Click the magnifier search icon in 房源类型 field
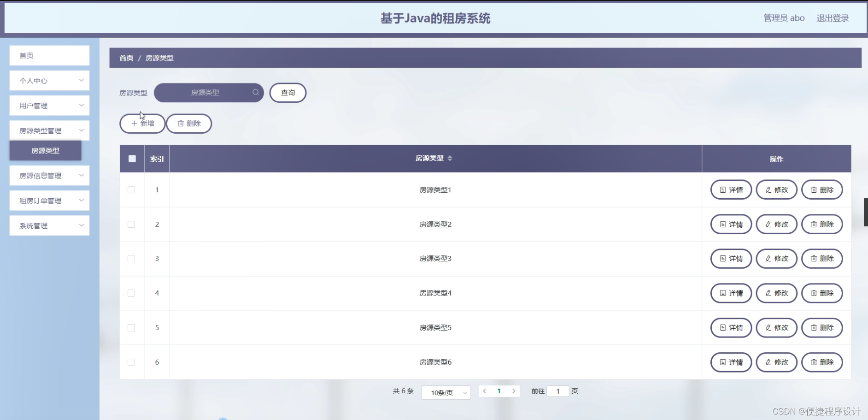 tap(255, 92)
